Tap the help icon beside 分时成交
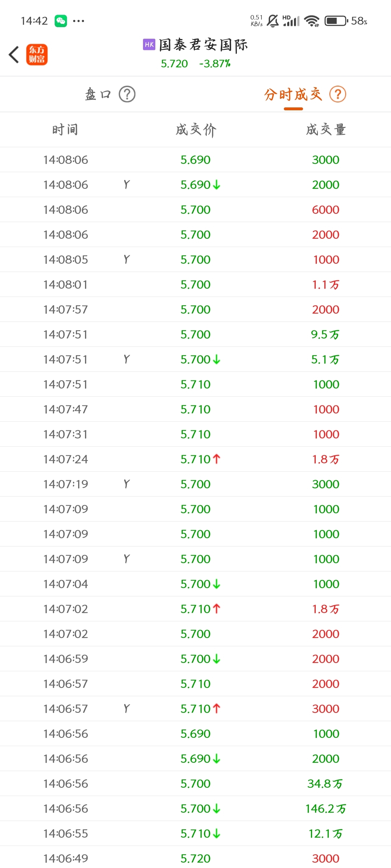 [x=338, y=94]
